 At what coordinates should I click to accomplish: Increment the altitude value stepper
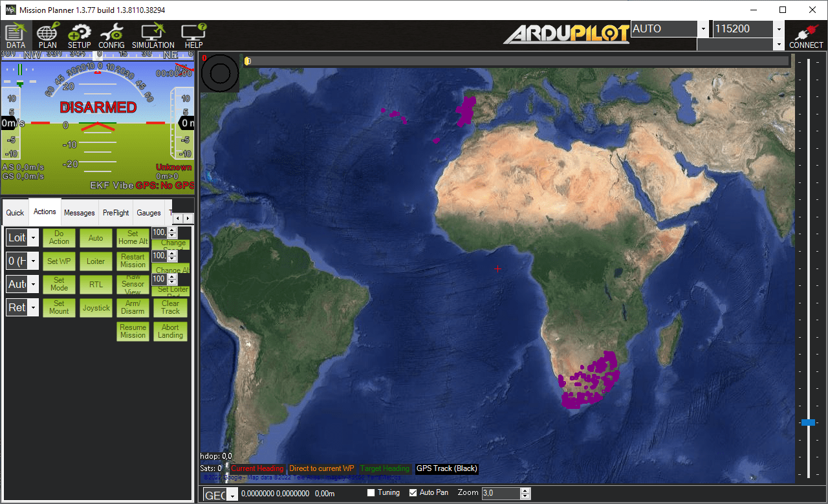(x=171, y=253)
